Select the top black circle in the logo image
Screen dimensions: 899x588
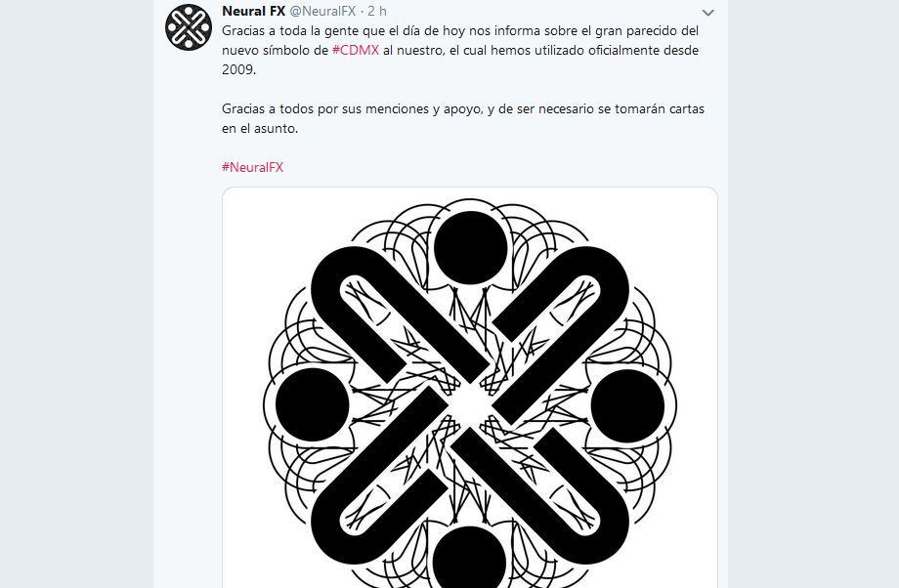[x=471, y=247]
